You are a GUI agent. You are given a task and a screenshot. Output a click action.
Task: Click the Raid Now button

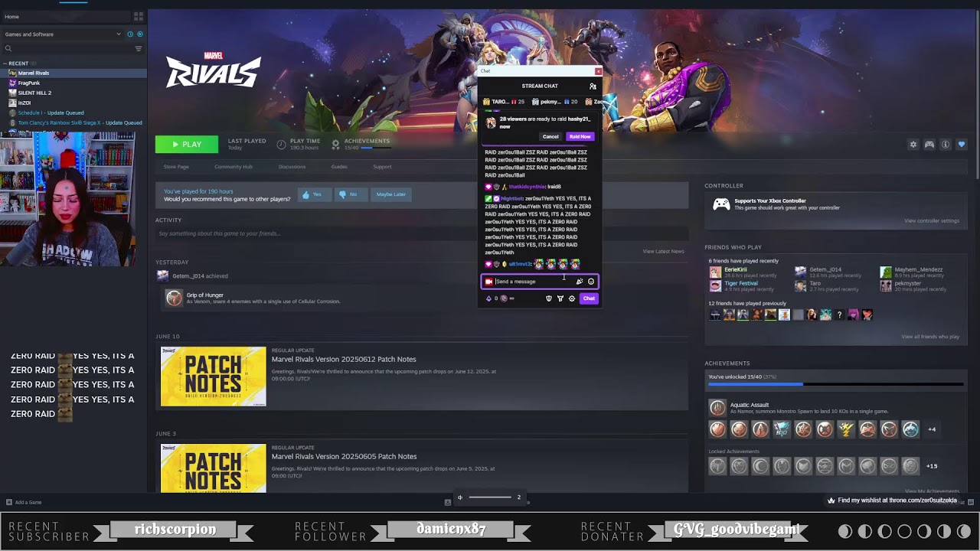(x=580, y=137)
